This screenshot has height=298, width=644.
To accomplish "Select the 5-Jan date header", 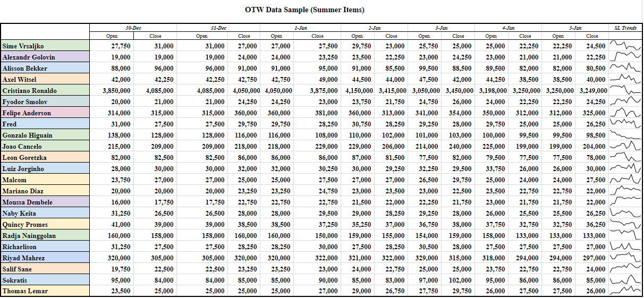I will pos(575,28).
